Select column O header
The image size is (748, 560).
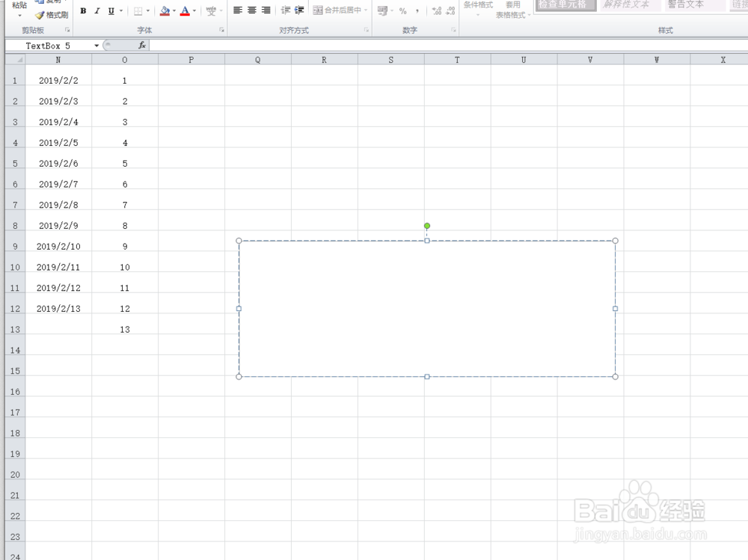pos(124,60)
